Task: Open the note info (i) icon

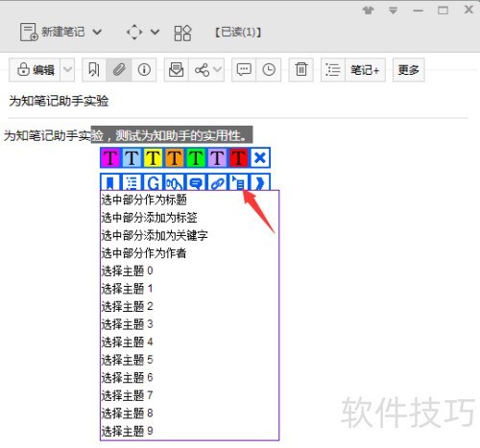Action: click(x=144, y=70)
